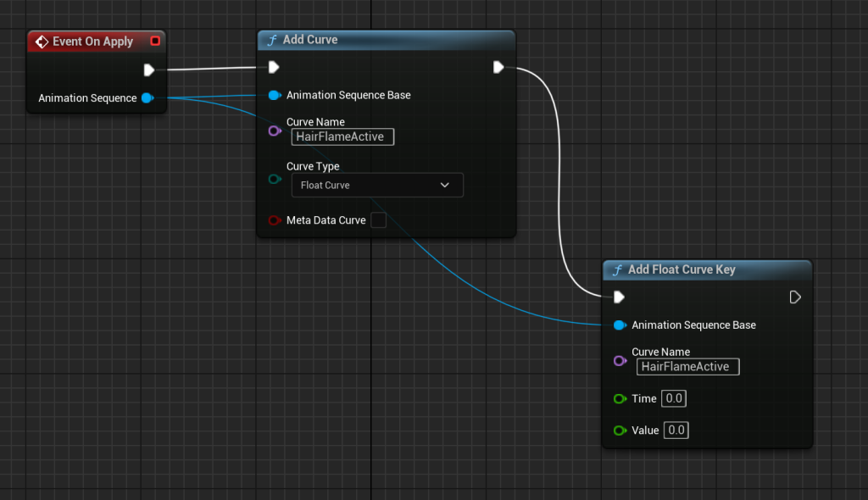Click Curve Name pin on Add Float Curve Key
Screen dimensions: 868x500
click(620, 361)
